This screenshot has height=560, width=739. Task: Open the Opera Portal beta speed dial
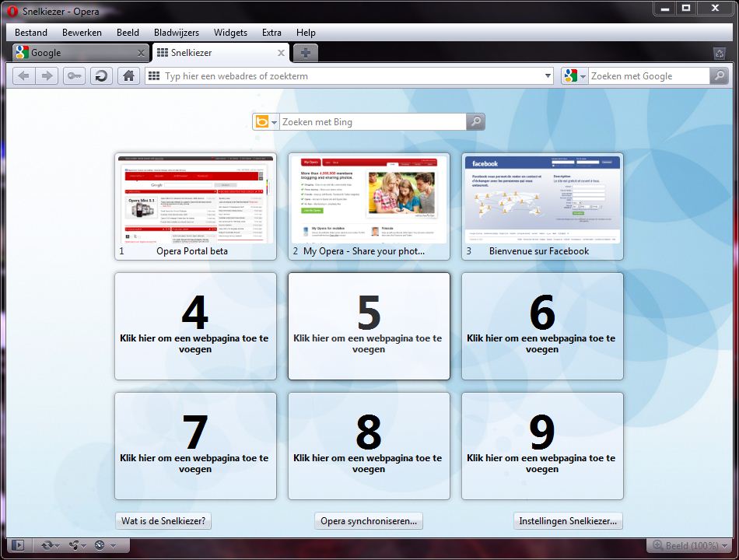(x=195, y=206)
